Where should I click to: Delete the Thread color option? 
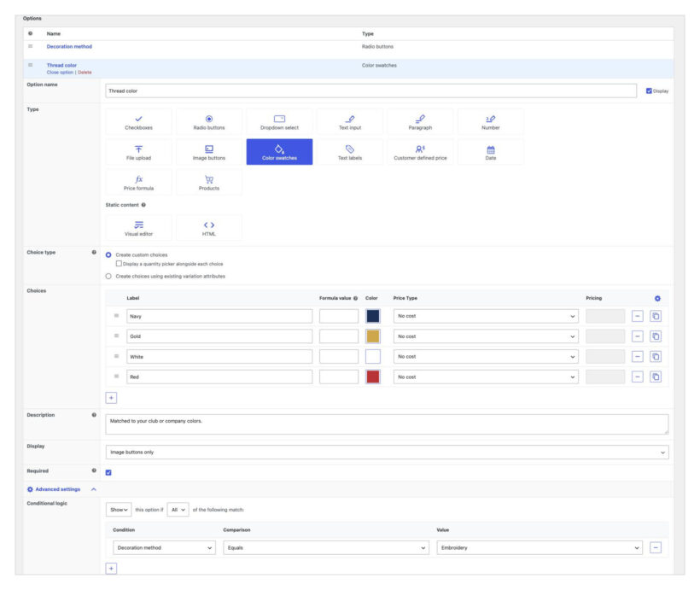click(x=85, y=73)
